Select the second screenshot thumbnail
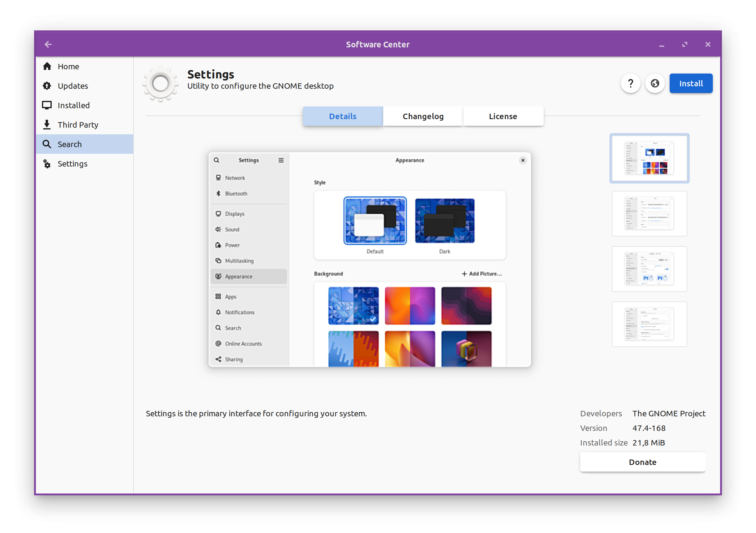Image resolution: width=756 pixels, height=533 pixels. click(649, 214)
